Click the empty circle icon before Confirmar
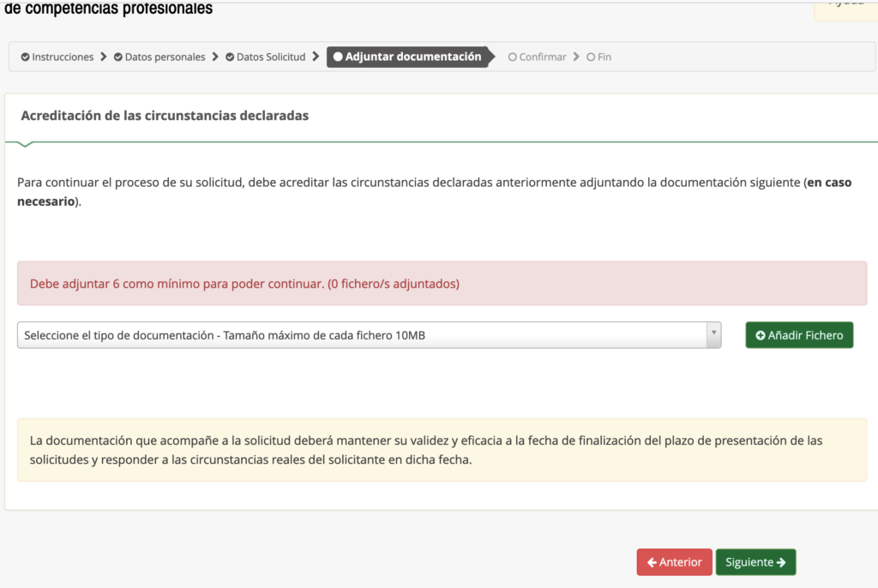878x588 pixels. coord(513,57)
